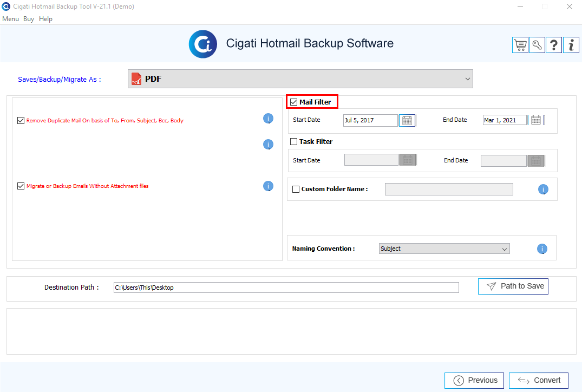Click Task Filter Start Date calendar icon
Screen dimensions: 582x392
[x=408, y=160]
